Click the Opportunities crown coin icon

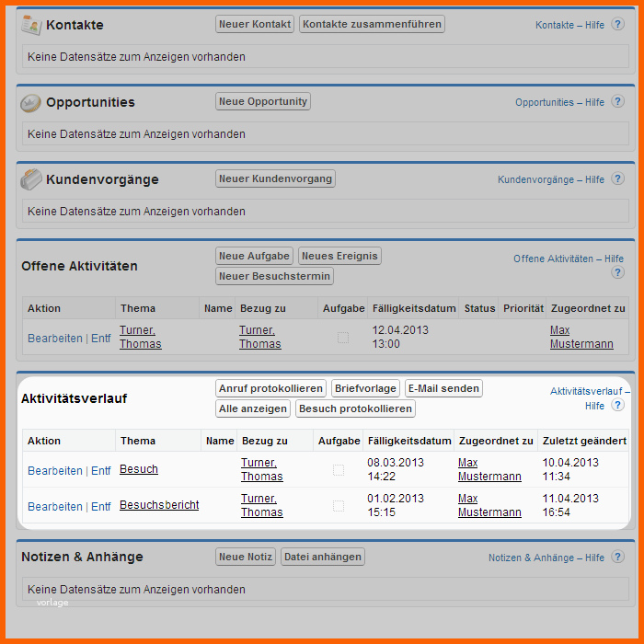click(30, 103)
